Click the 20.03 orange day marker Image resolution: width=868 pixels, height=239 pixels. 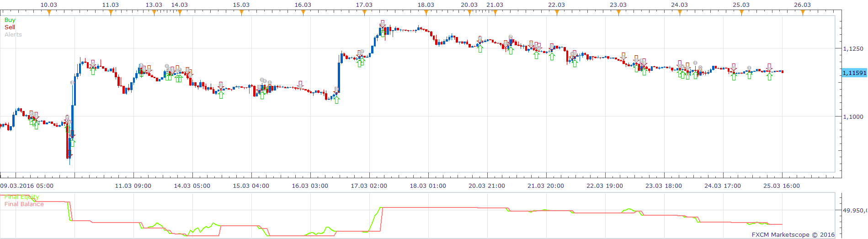pyautogui.click(x=469, y=12)
